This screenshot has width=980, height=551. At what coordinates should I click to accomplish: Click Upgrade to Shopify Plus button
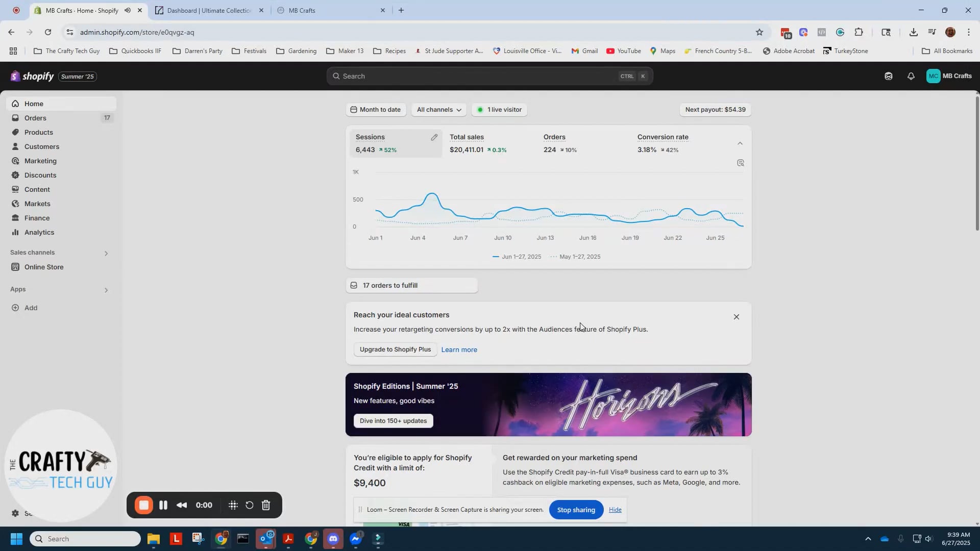point(395,349)
